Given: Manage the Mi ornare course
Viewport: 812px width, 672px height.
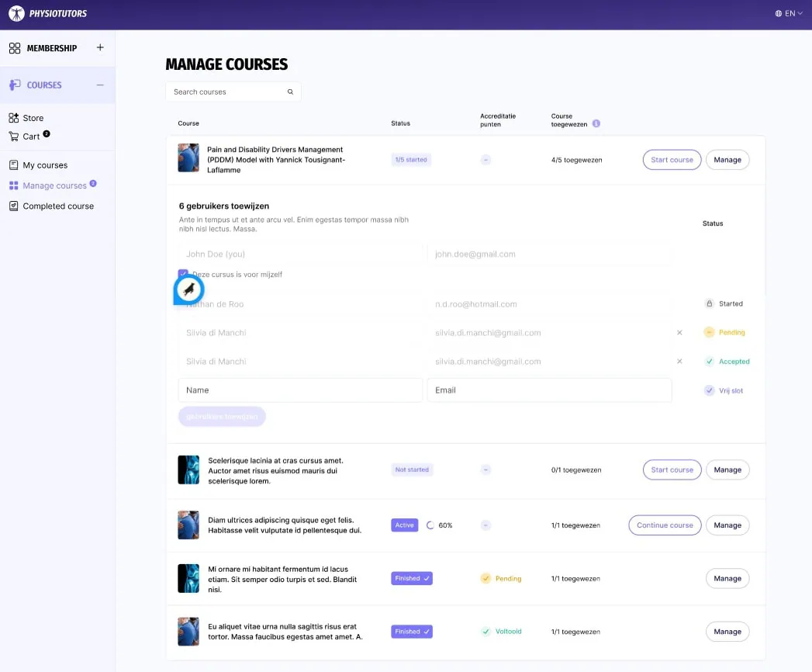Looking at the screenshot, I should tap(727, 578).
